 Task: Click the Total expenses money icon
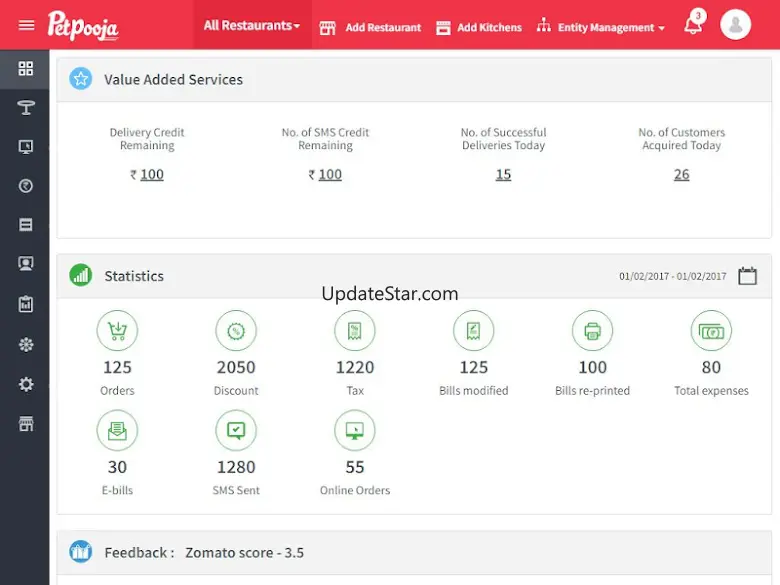coord(711,331)
